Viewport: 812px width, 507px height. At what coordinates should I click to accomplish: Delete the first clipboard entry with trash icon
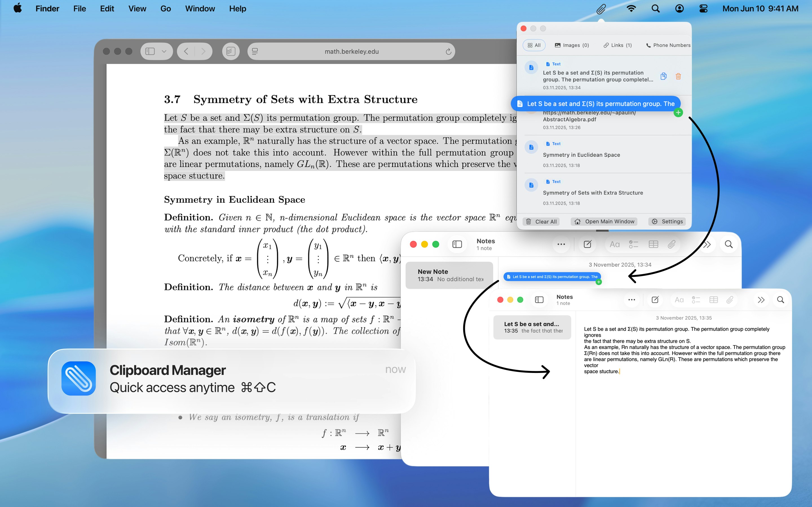tap(678, 76)
